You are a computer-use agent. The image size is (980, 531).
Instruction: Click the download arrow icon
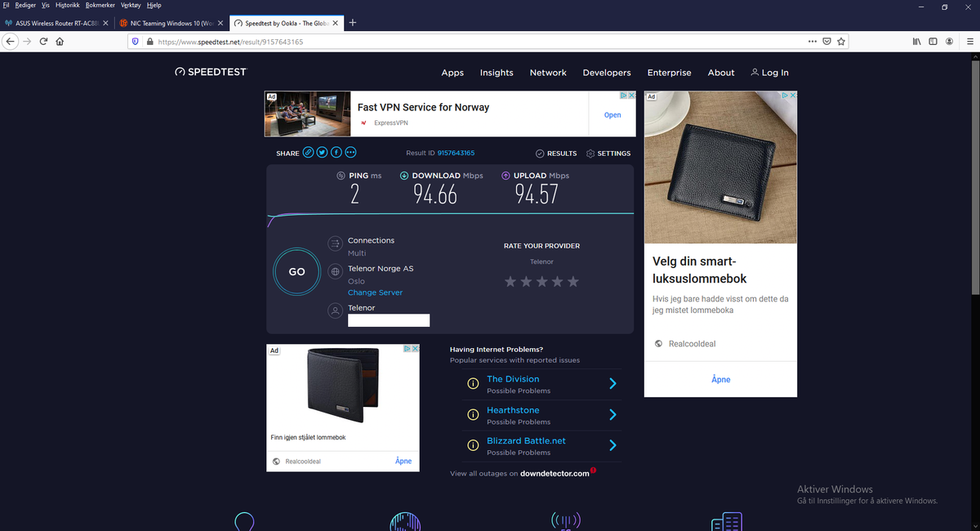(x=404, y=176)
